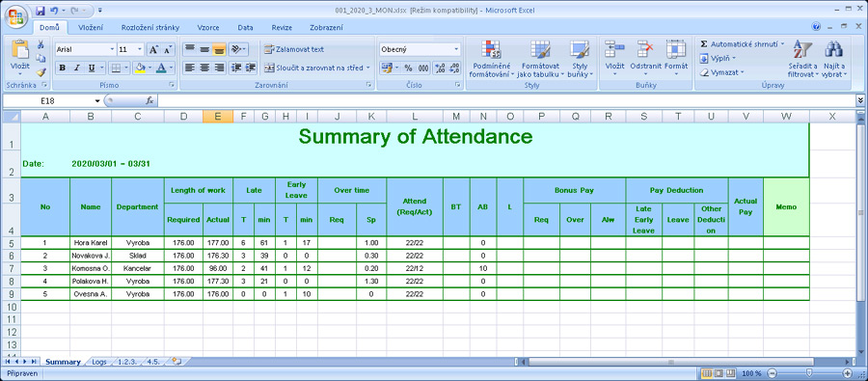
Task: Click the insert function fx button
Action: pos(149,100)
